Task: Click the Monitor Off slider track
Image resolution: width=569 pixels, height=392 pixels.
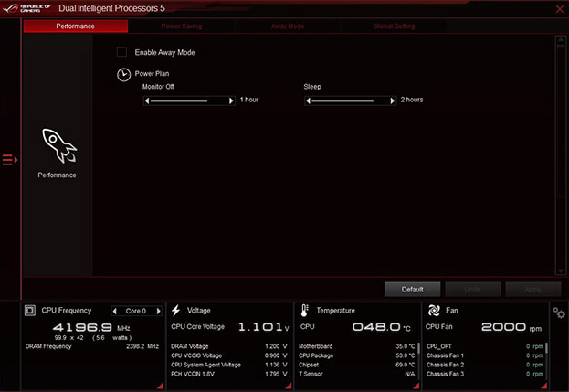Action: pyautogui.click(x=189, y=101)
